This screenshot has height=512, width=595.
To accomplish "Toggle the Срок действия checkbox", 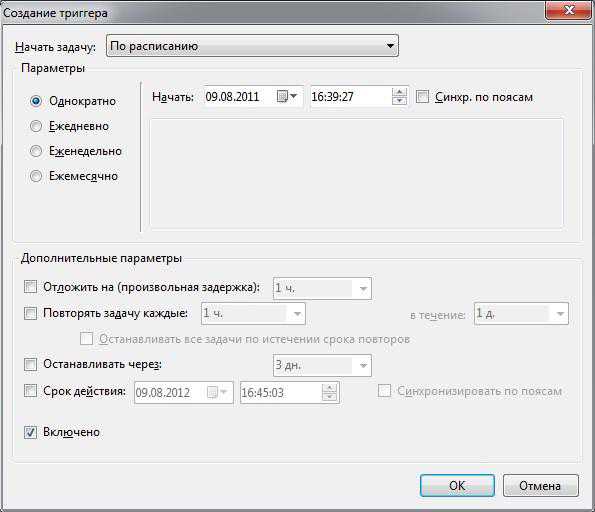I will point(30,391).
